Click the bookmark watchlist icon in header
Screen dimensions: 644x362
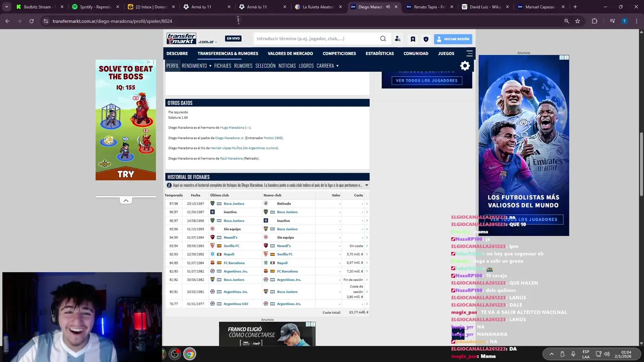tap(413, 39)
